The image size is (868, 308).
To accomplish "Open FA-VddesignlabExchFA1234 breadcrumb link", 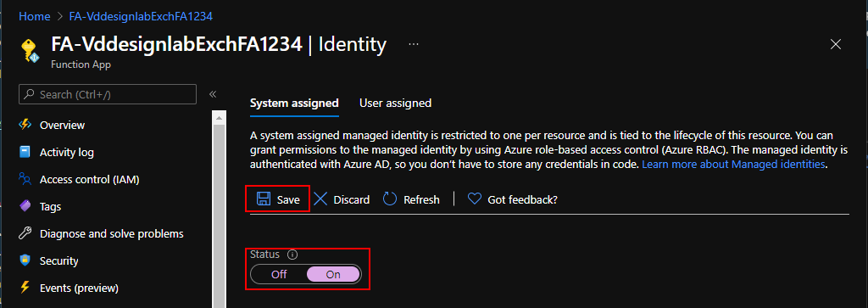I will 142,17.
